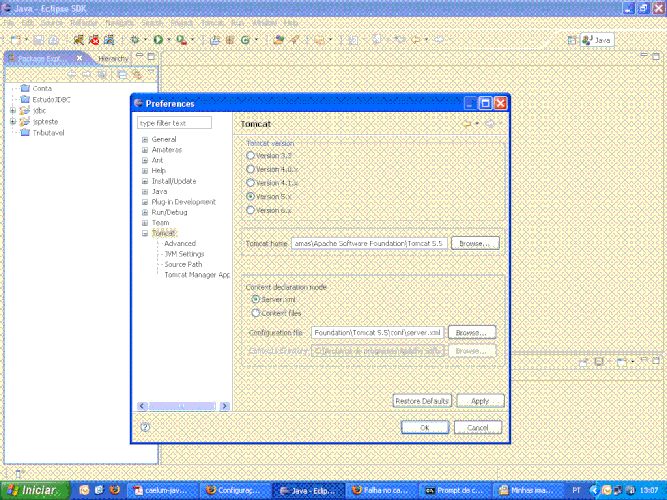The image size is (667, 500).
Task: Click Browse next to Tomcat home
Action: point(475,243)
